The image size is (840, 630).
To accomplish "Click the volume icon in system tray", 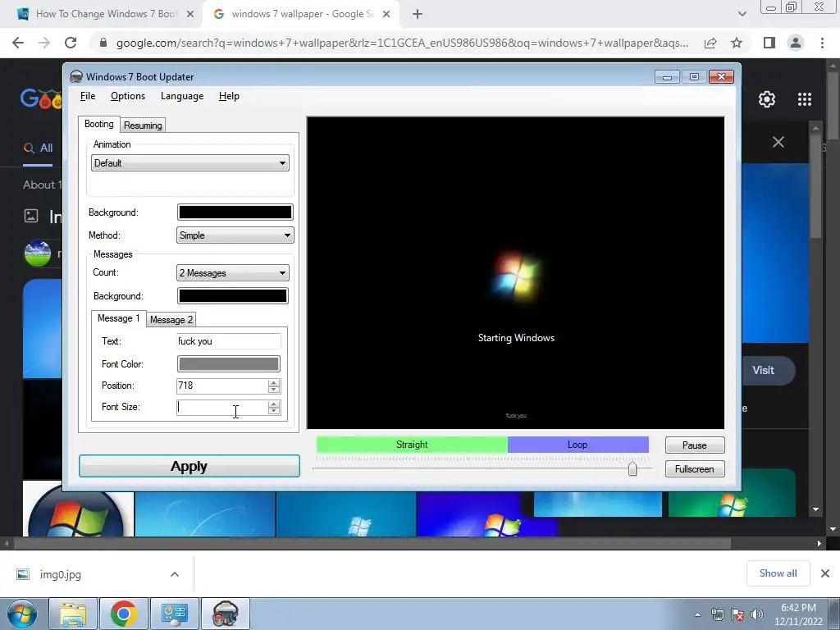I will 757,614.
